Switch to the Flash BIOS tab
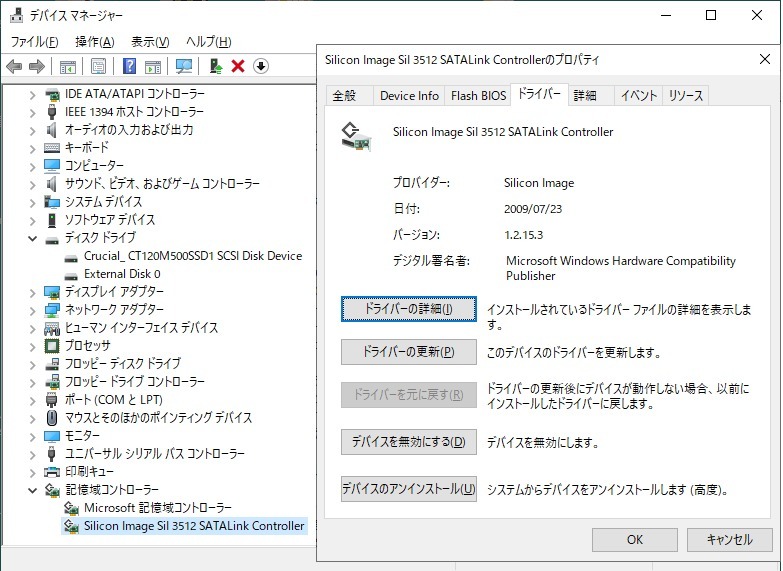Image resolution: width=783 pixels, height=571 pixels. [x=478, y=95]
